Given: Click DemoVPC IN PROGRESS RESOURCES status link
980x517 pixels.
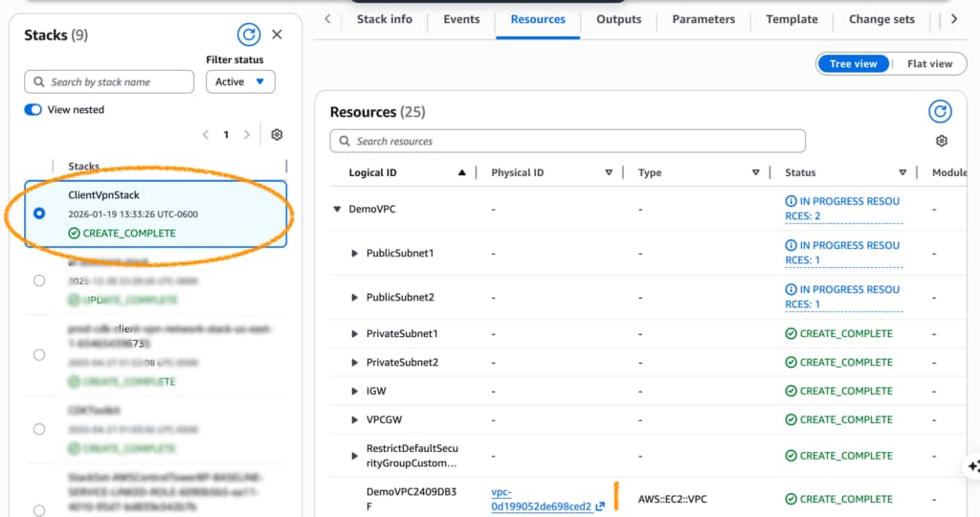Looking at the screenshot, I should [840, 209].
